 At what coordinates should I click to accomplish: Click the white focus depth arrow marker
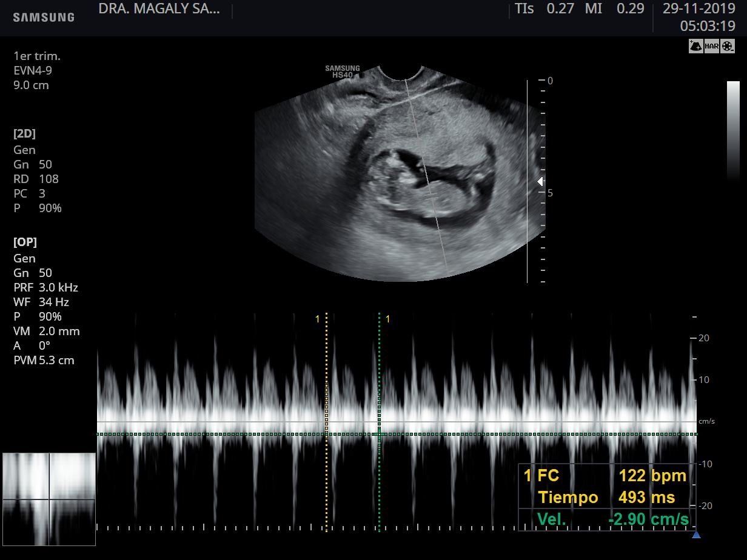tap(540, 181)
